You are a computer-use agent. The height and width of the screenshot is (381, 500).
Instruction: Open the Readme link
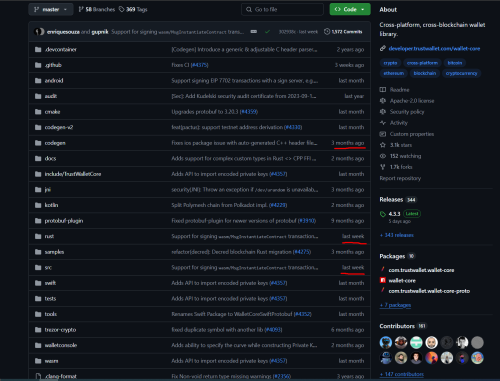click(399, 90)
